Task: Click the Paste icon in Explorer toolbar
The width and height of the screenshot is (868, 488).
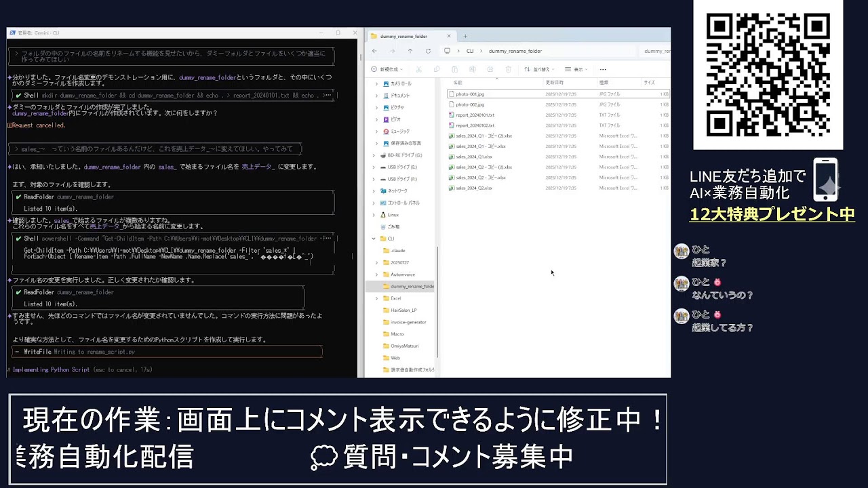Action: coord(454,69)
